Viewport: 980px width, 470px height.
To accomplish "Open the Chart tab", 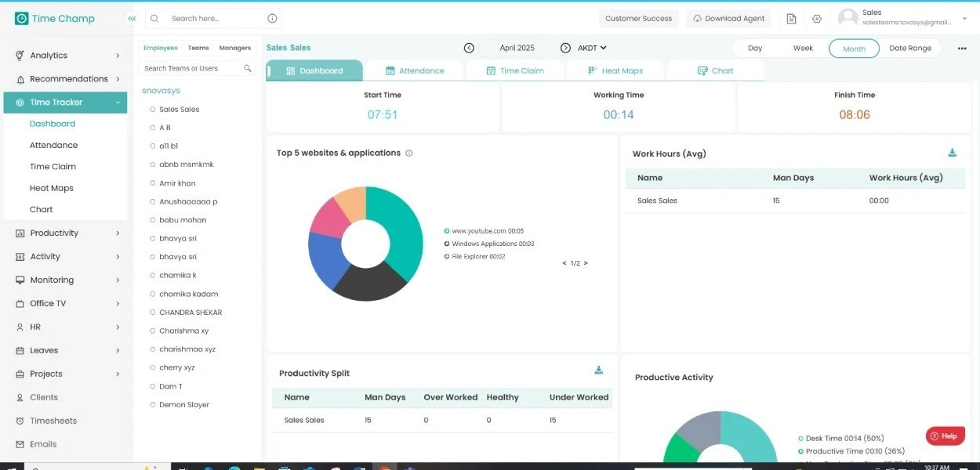I will 716,70.
